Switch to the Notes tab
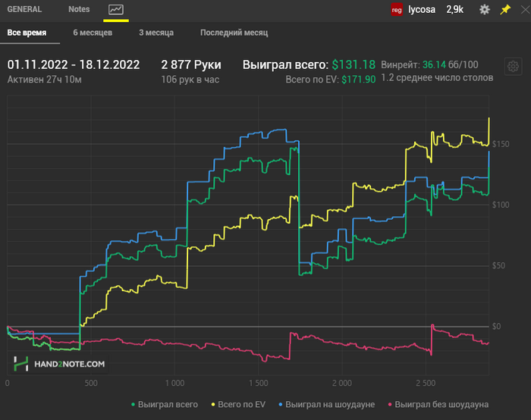Image resolution: width=531 pixels, height=420 pixels. point(79,9)
